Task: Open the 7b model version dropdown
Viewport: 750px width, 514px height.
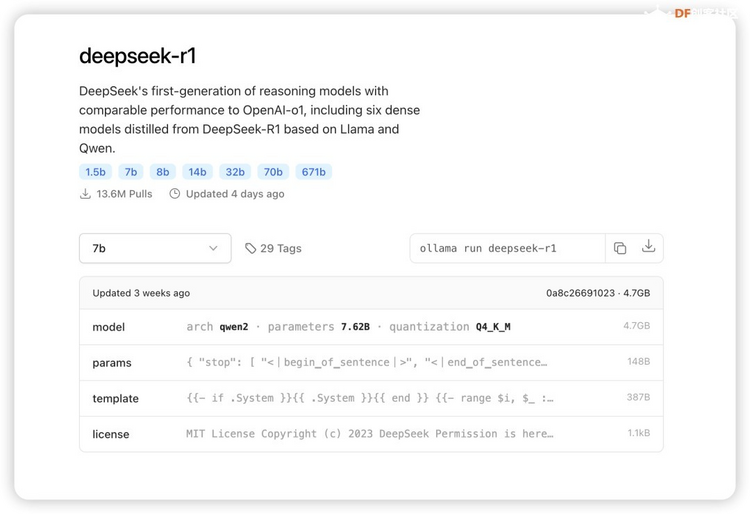Action: (x=155, y=248)
